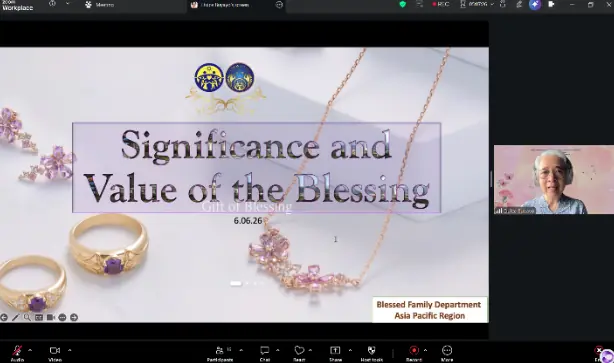Expand the Audio options arrow
Viewport: 614px width, 363px height.
point(30,350)
